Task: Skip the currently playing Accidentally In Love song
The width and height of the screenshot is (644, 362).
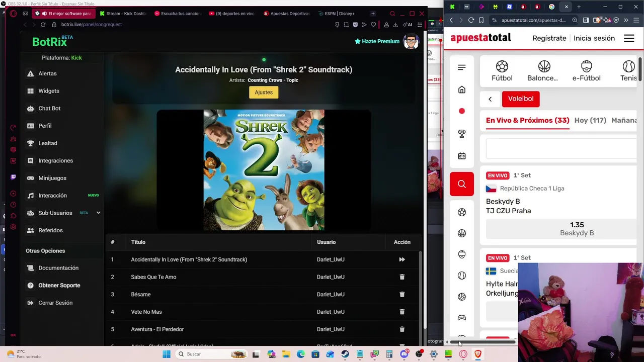Action: click(402, 259)
